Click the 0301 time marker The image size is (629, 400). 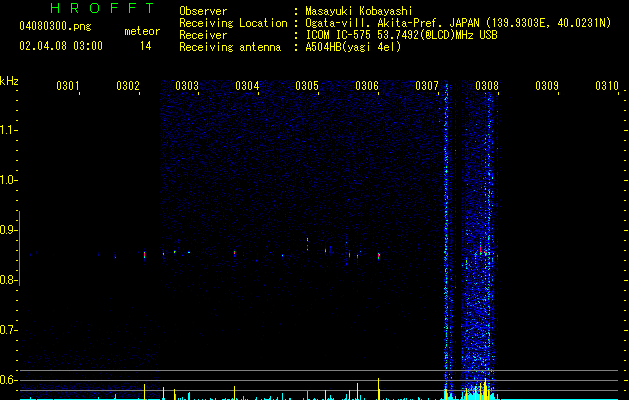point(67,85)
